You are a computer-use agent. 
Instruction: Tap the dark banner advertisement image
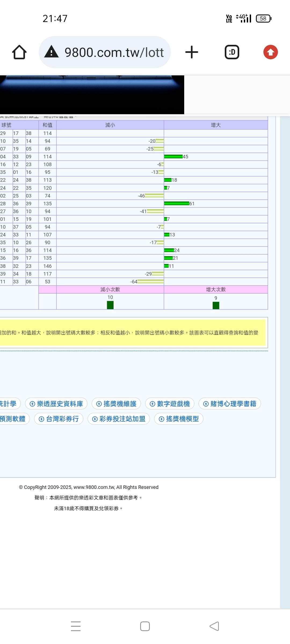pyautogui.click(x=92, y=95)
